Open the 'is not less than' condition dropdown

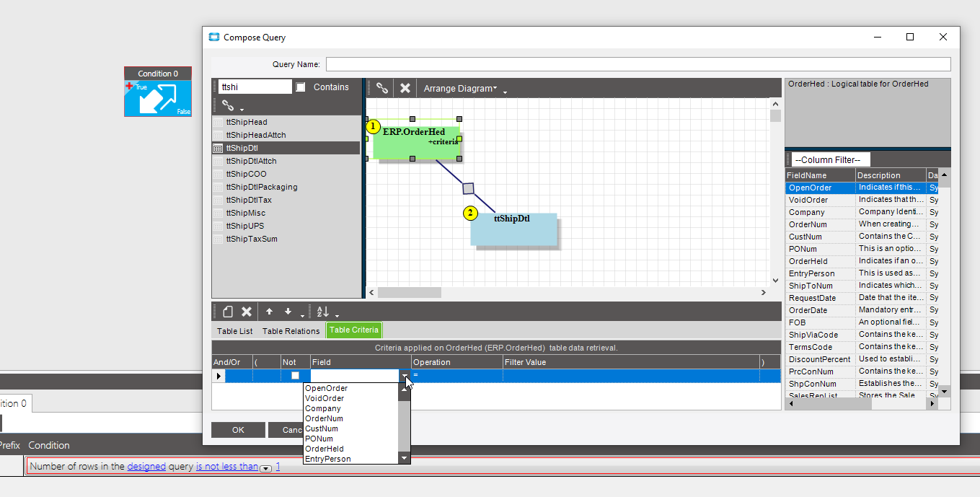pyautogui.click(x=266, y=468)
